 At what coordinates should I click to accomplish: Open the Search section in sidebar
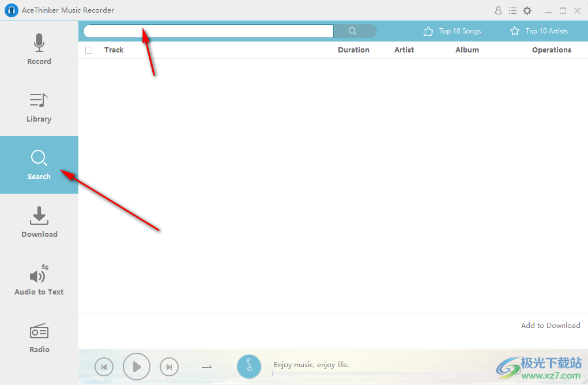click(39, 165)
